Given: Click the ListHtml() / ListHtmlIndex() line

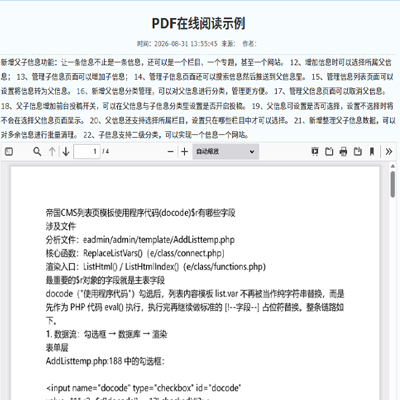Looking at the screenshot, I should 156,267.
